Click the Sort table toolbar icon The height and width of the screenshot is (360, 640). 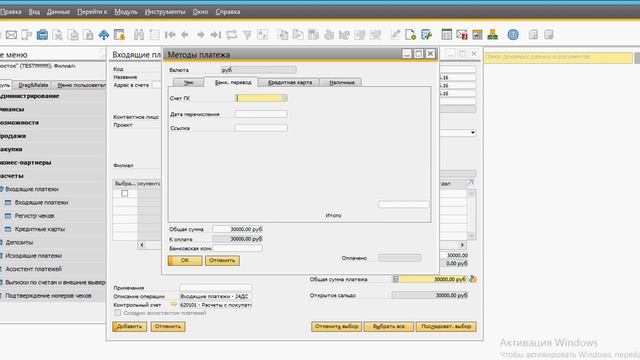(x=262, y=35)
